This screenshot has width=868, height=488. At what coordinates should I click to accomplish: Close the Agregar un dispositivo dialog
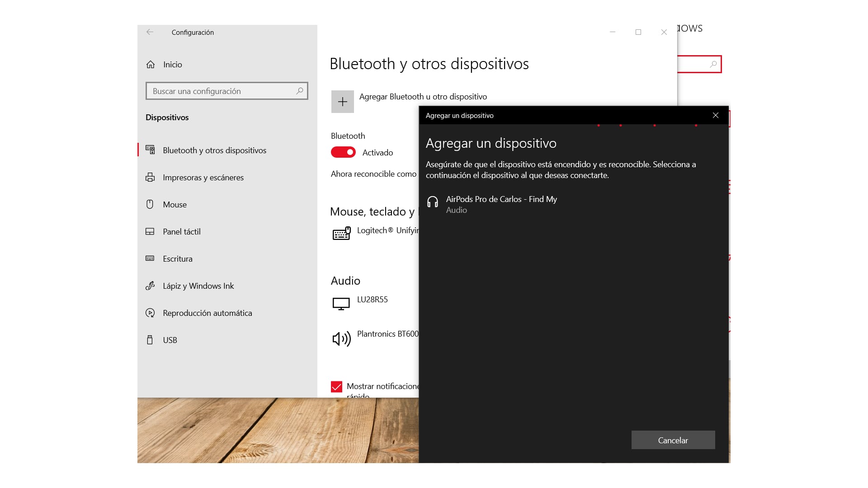coord(716,115)
